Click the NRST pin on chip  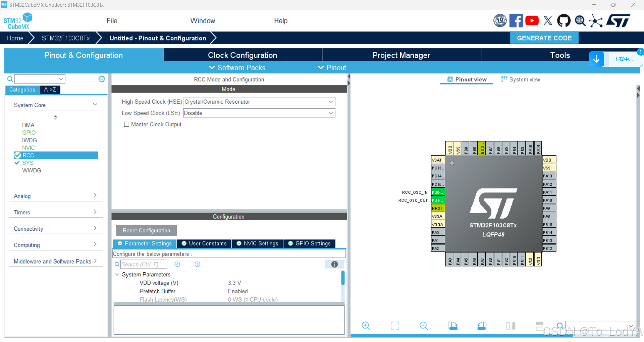(438, 208)
